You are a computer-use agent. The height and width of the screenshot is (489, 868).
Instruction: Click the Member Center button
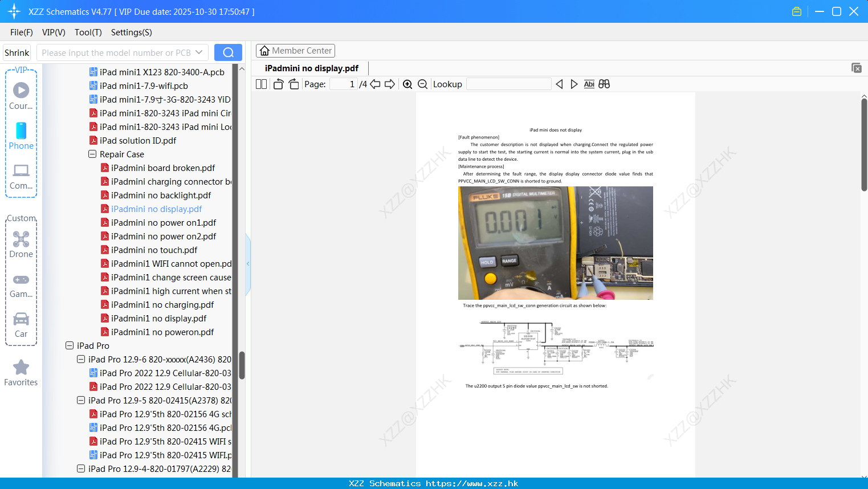coord(295,51)
